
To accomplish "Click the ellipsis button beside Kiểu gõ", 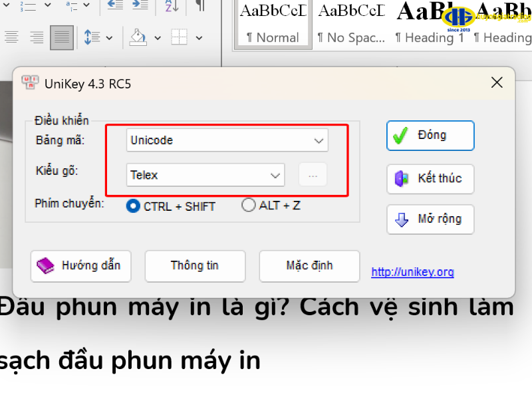I will (x=313, y=174).
